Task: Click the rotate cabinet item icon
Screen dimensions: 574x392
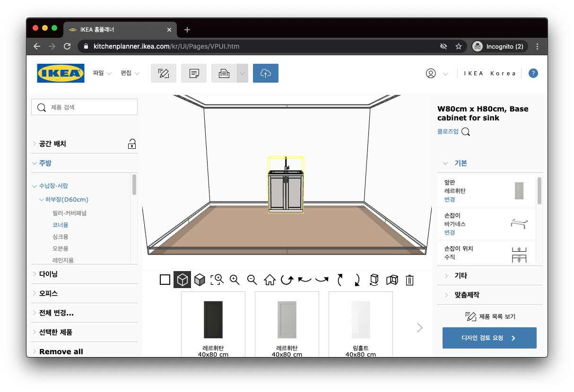Action: (x=374, y=280)
